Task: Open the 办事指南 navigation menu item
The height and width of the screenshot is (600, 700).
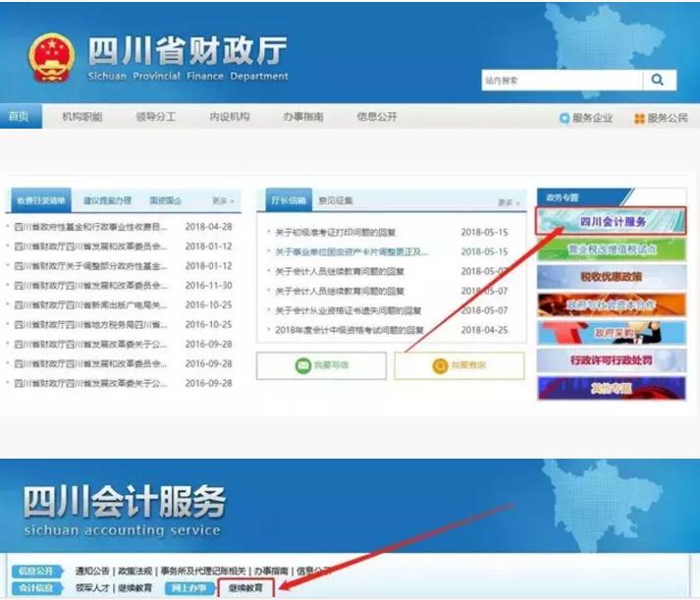Action: (302, 117)
